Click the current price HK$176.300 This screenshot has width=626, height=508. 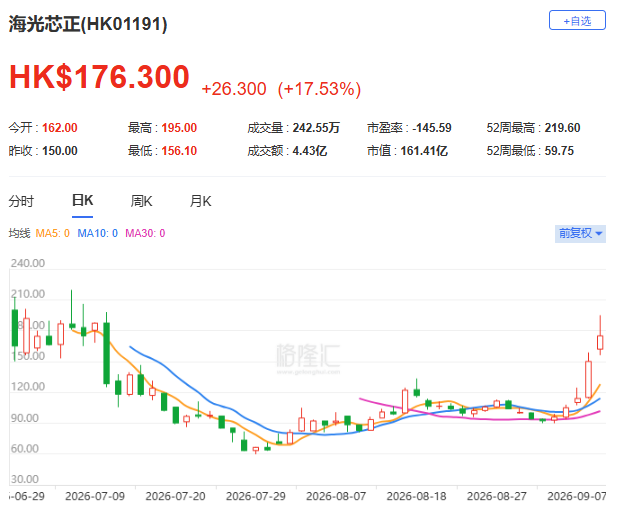99,77
